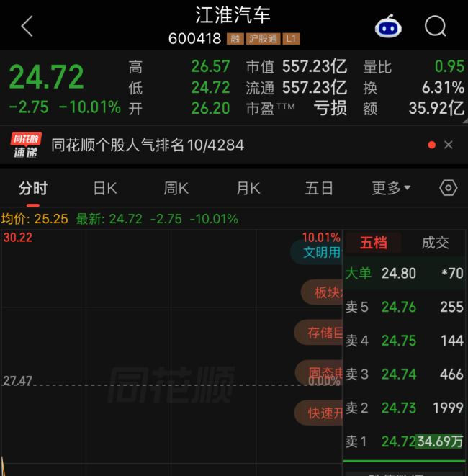Click the 沪股通 tag
This screenshot has height=476, width=468.
[263, 39]
